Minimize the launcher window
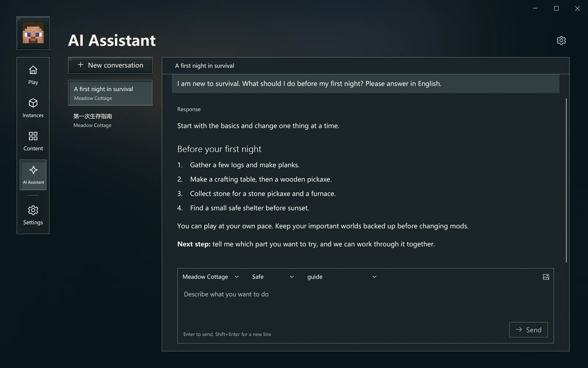Screen dimensions: 588x368 pos(535,8)
